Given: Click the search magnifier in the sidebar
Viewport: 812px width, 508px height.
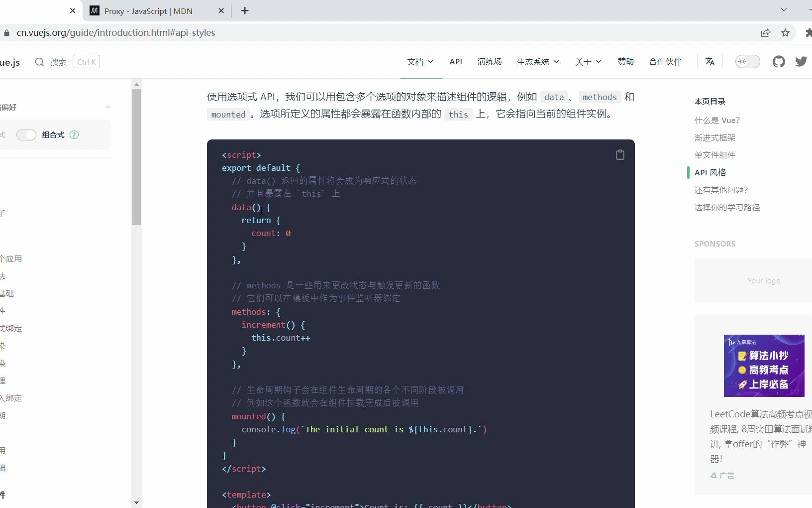Looking at the screenshot, I should [40, 62].
